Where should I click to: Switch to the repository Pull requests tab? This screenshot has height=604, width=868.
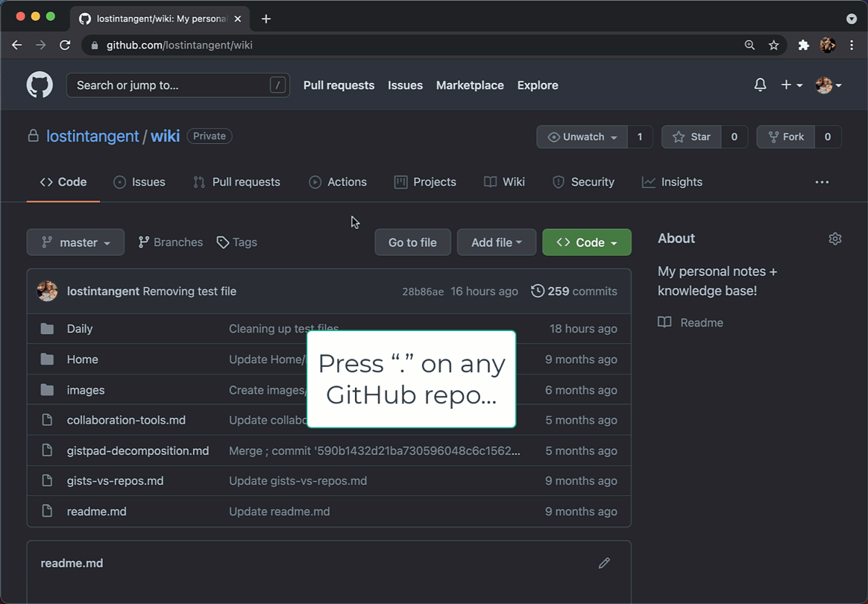tap(237, 182)
